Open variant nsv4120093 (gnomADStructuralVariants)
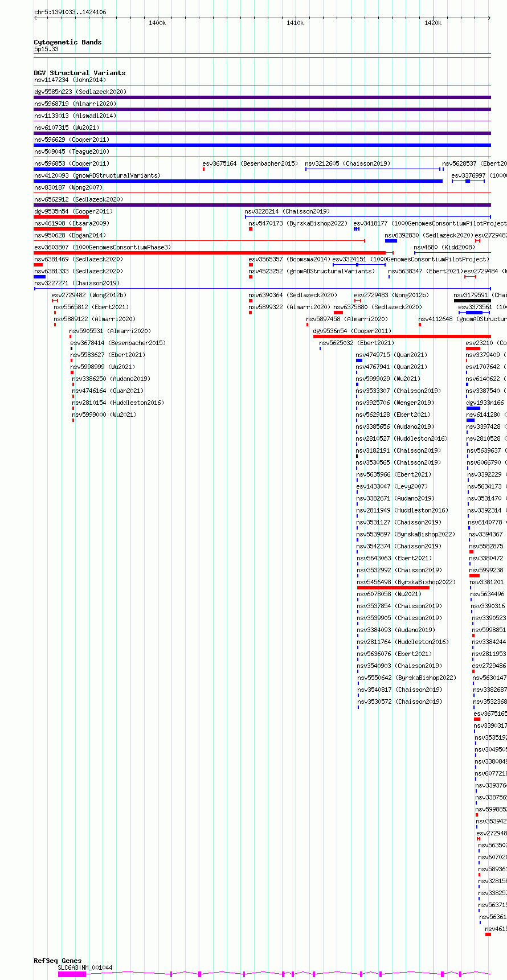The height and width of the screenshot is (980, 507). pos(97,176)
